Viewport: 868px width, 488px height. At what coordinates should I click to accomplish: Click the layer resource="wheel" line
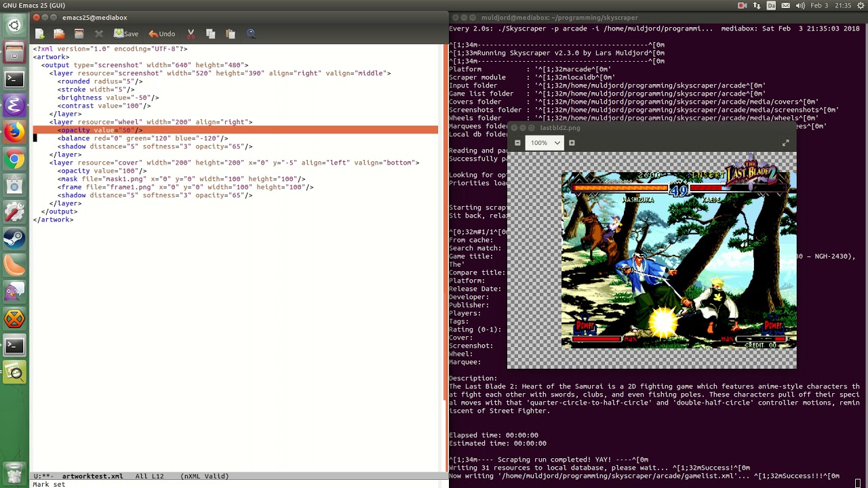151,122
